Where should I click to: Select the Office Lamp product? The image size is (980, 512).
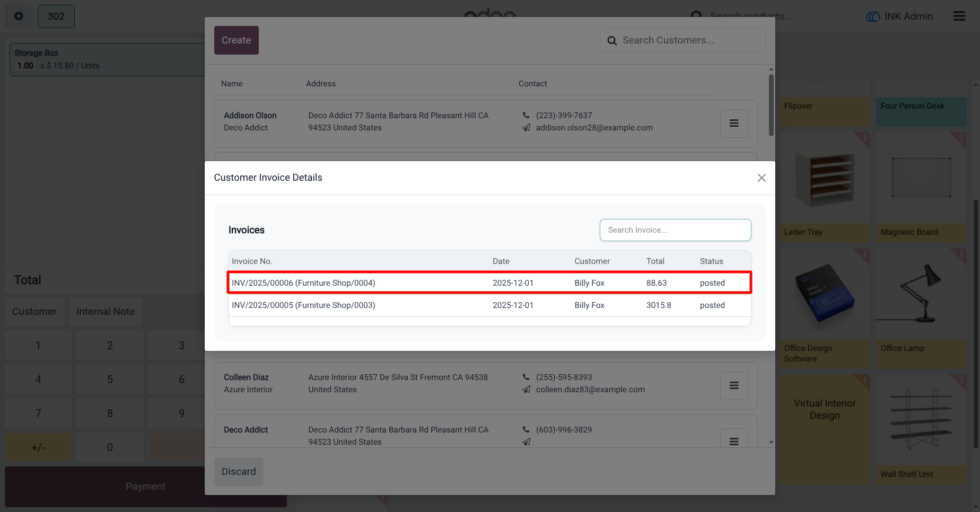coord(921,308)
